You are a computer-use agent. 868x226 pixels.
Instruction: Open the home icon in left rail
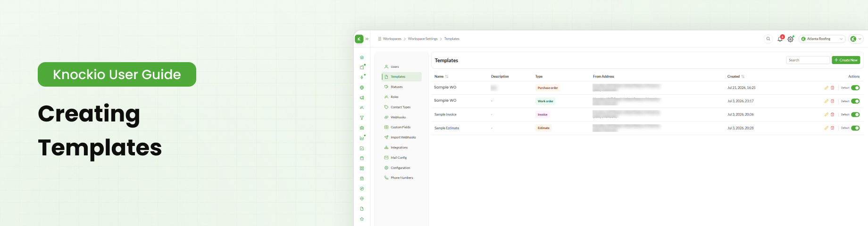pos(362,57)
